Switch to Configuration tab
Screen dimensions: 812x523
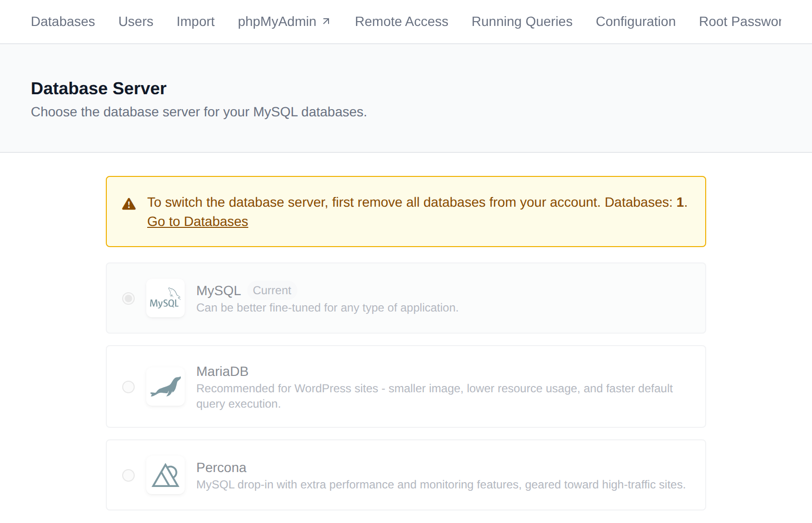click(x=635, y=22)
